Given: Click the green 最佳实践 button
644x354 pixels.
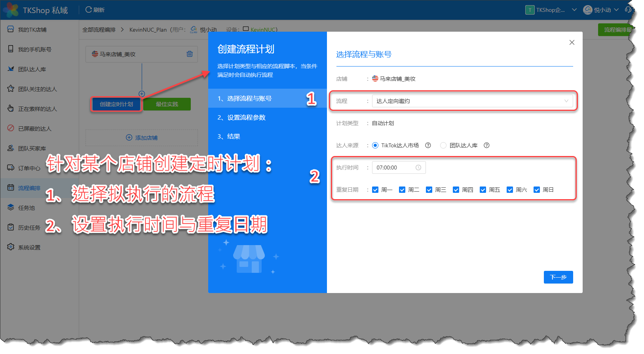Looking at the screenshot, I should [x=167, y=104].
